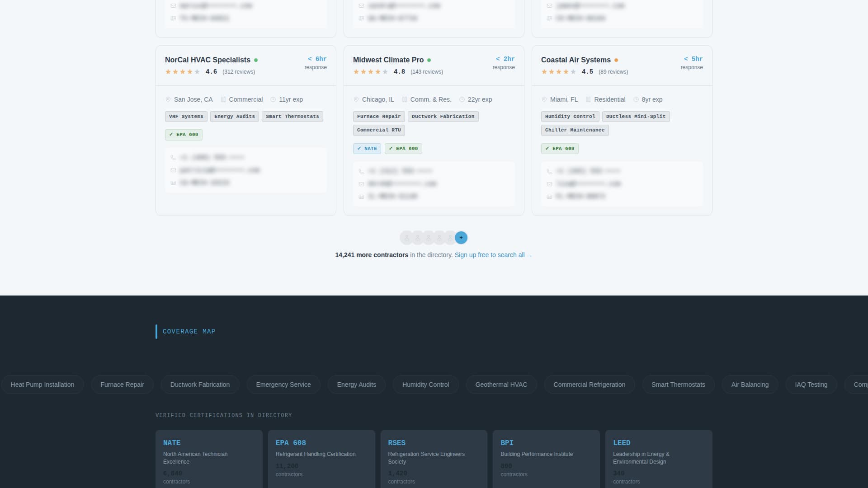Click clock icon beside 8yr exp
Image resolution: width=868 pixels, height=488 pixels.
point(636,99)
